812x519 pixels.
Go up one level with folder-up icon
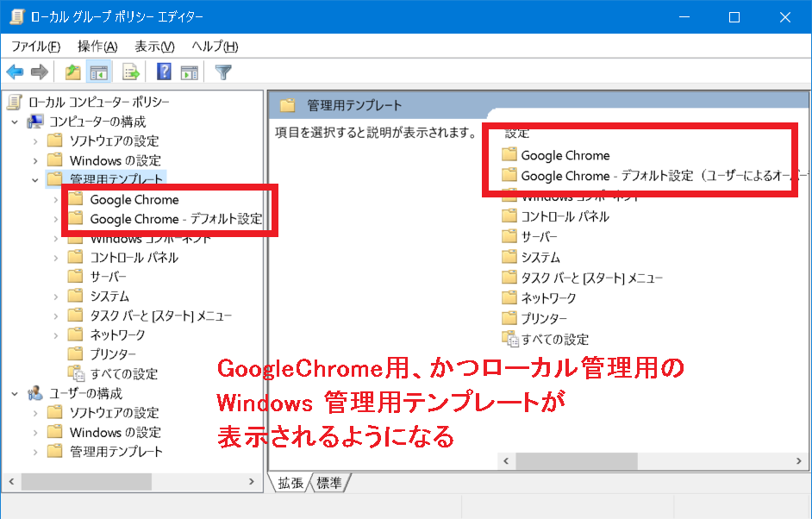73,72
